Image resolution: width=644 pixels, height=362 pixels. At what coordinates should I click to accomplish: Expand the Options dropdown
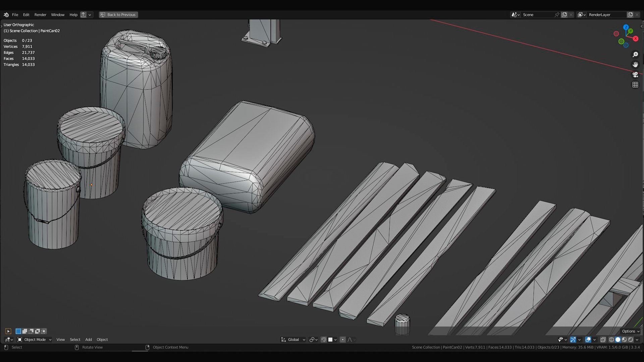630,331
